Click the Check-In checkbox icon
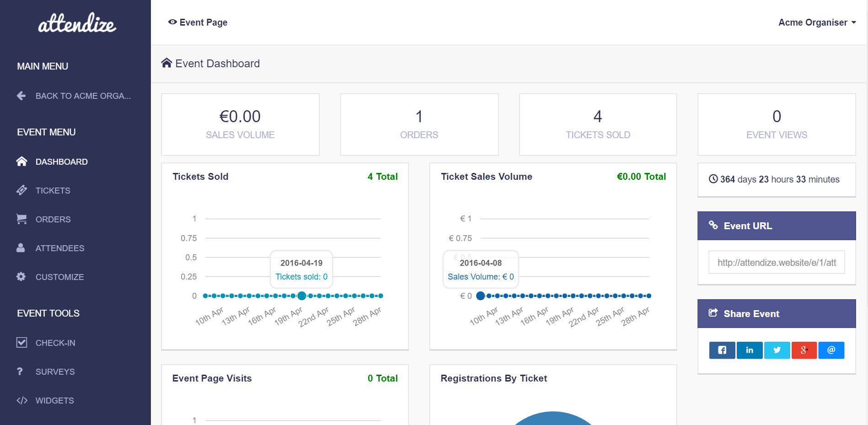868x425 pixels. tap(21, 342)
